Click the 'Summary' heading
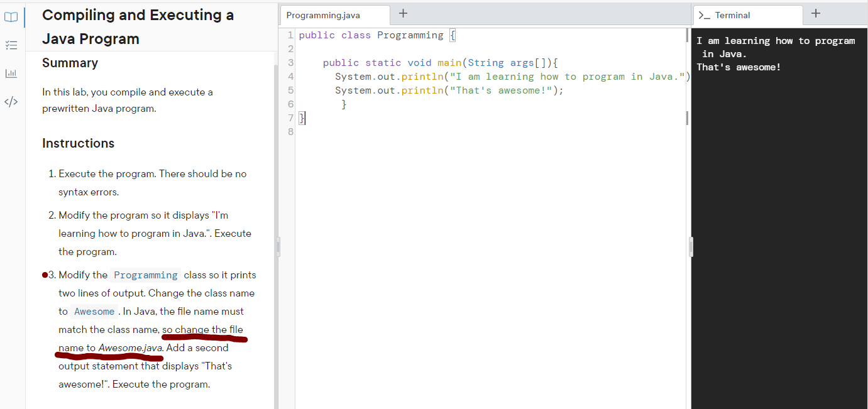The width and height of the screenshot is (868, 409). pyautogui.click(x=70, y=63)
